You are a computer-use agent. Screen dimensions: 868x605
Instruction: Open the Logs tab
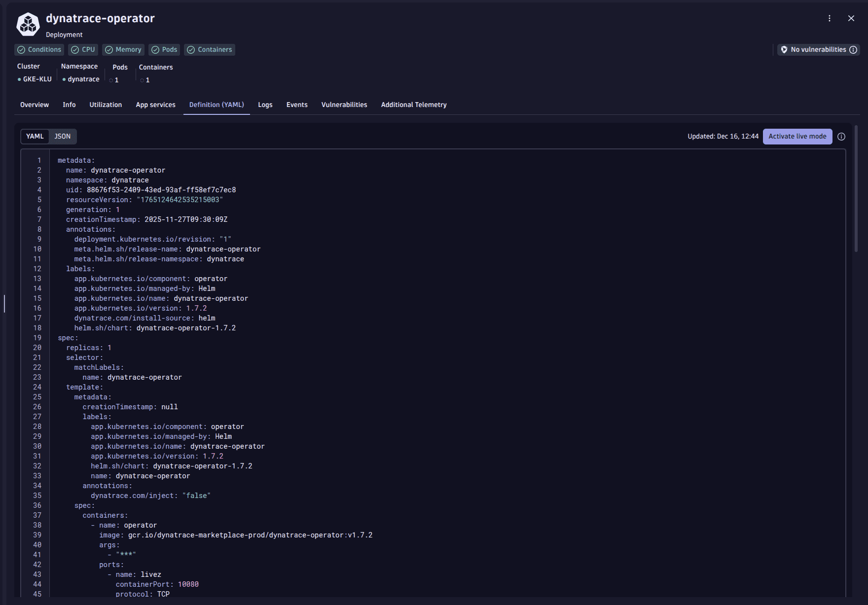(x=265, y=105)
